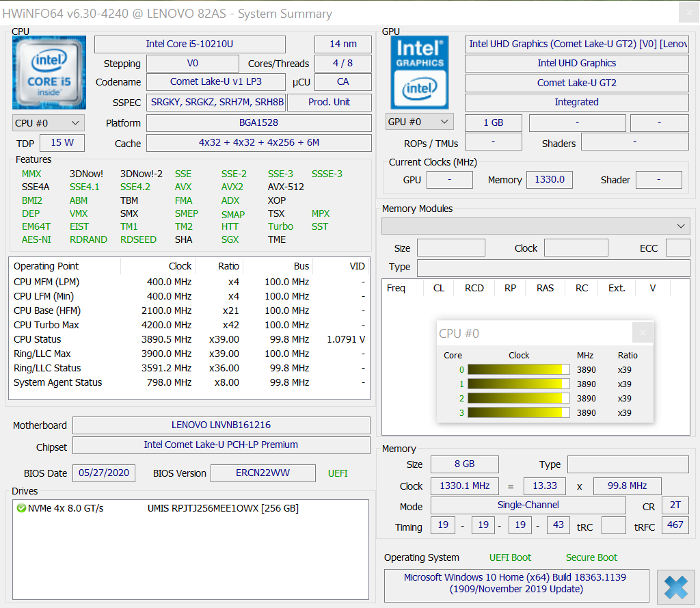Click the RAS column header in memory table
This screenshot has width=700, height=608.
(545, 288)
